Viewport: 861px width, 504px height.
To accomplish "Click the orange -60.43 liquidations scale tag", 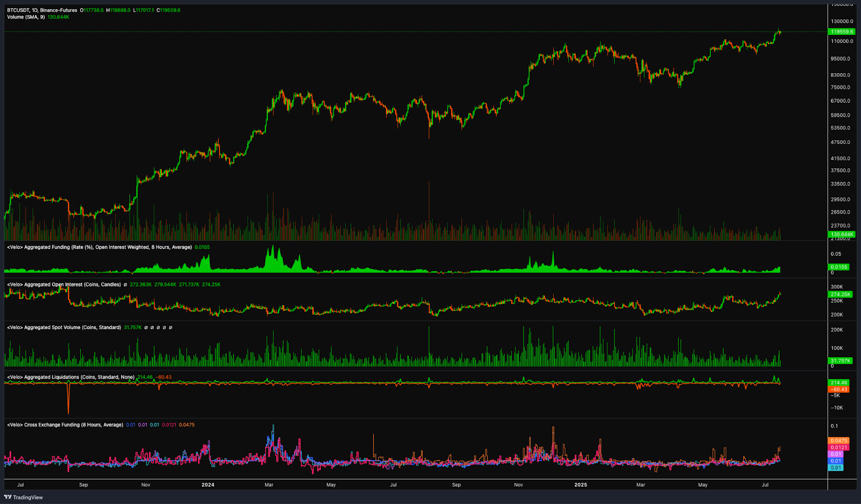I will [839, 389].
